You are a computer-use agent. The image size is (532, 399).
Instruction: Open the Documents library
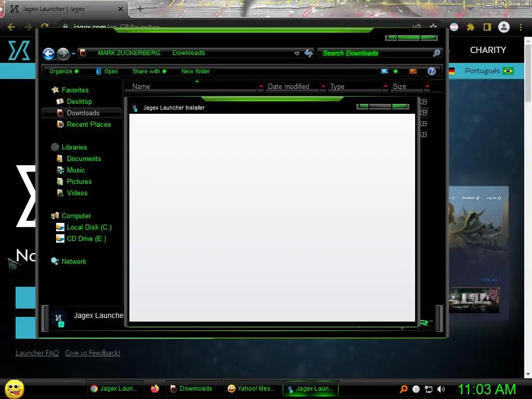pos(84,158)
